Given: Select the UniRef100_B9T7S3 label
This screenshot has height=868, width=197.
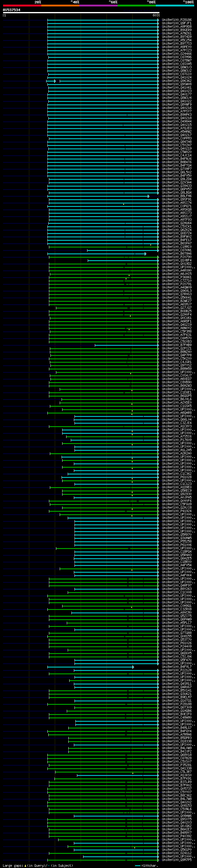Looking at the screenshot, I should 176,43.
